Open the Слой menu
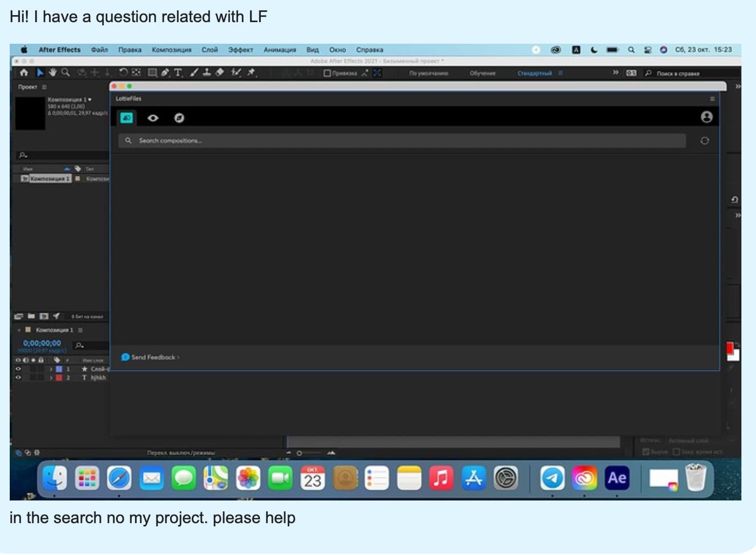This screenshot has height=555, width=756. (210, 50)
